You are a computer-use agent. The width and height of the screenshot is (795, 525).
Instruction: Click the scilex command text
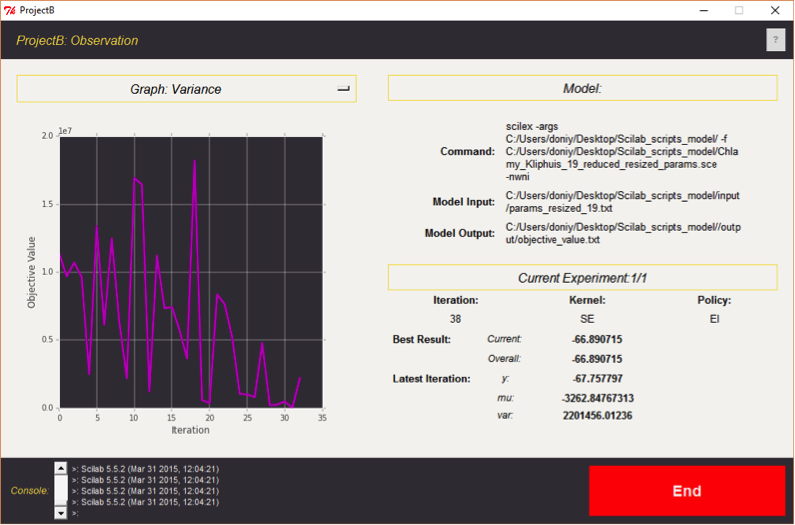pos(622,151)
